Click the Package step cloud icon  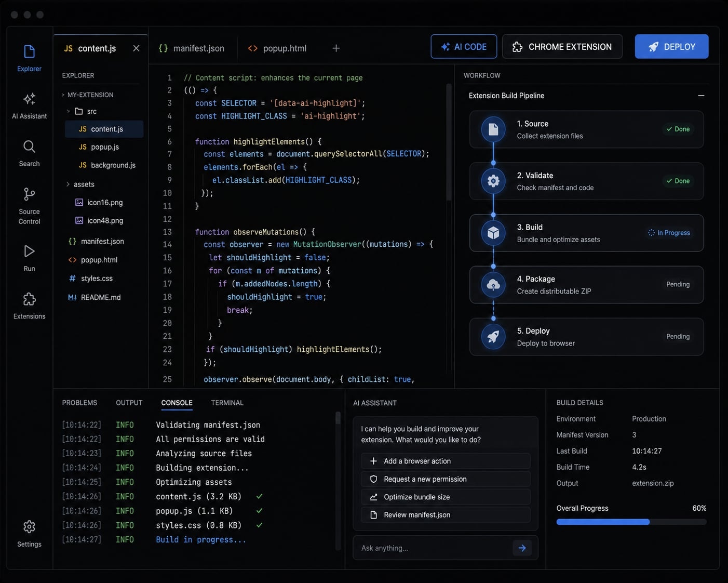(x=493, y=285)
